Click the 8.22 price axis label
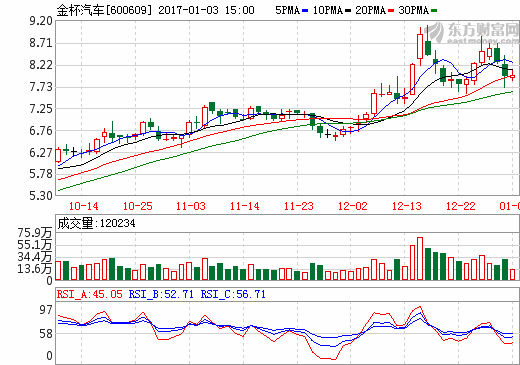Viewport: 520px width, 365px height. pos(41,65)
